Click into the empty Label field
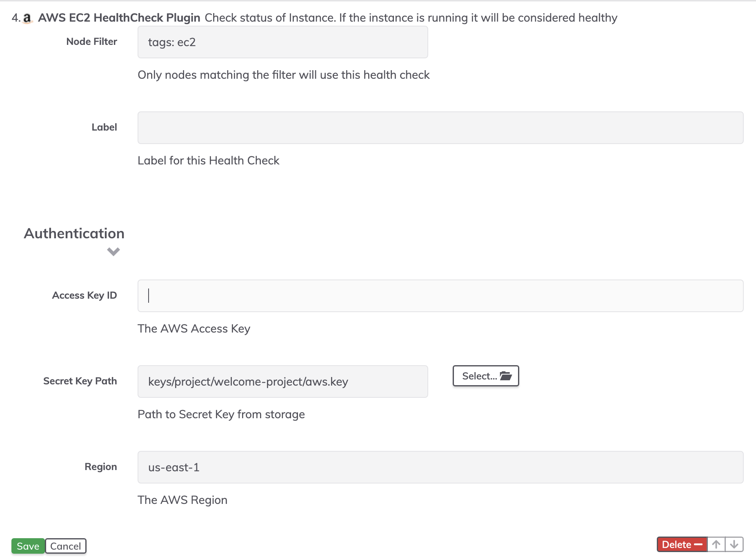Screen dimensions: 756x559 click(440, 128)
